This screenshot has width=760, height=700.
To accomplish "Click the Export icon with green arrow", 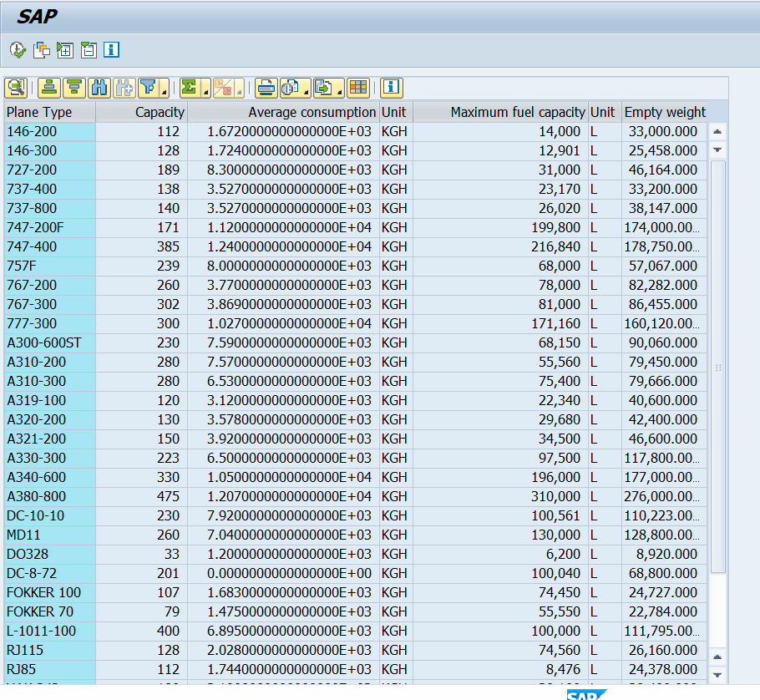I will coord(323,88).
